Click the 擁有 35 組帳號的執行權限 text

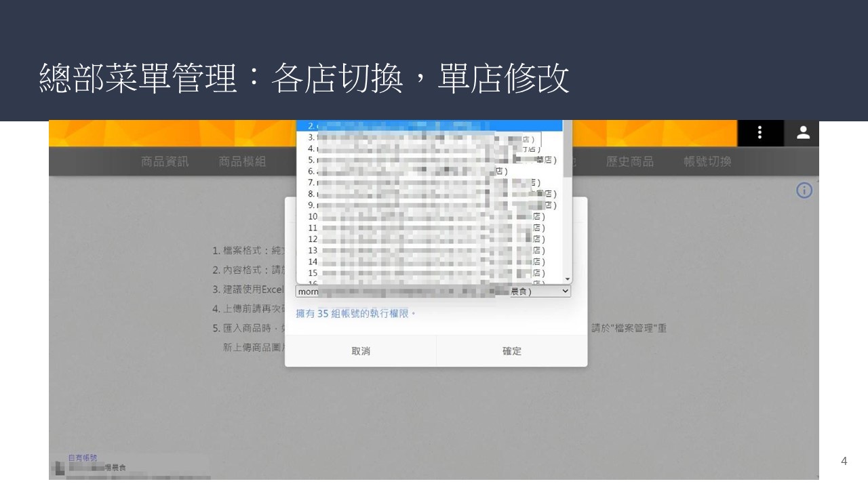[x=355, y=314]
